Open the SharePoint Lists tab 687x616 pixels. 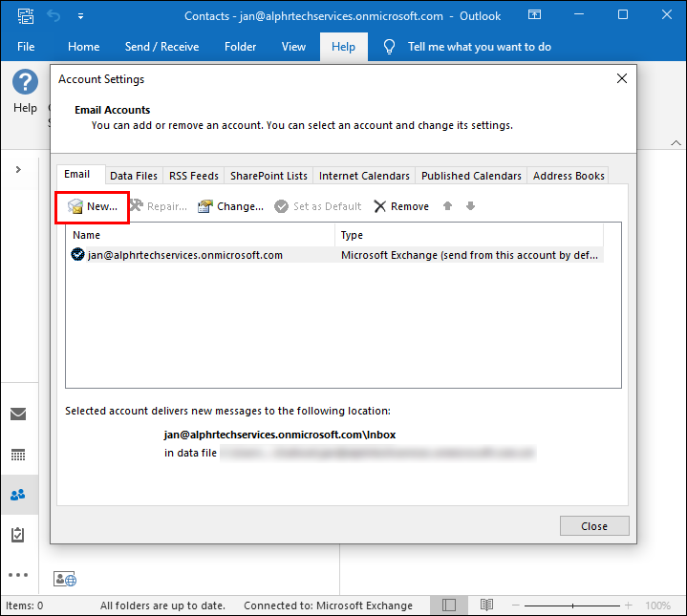coord(268,176)
